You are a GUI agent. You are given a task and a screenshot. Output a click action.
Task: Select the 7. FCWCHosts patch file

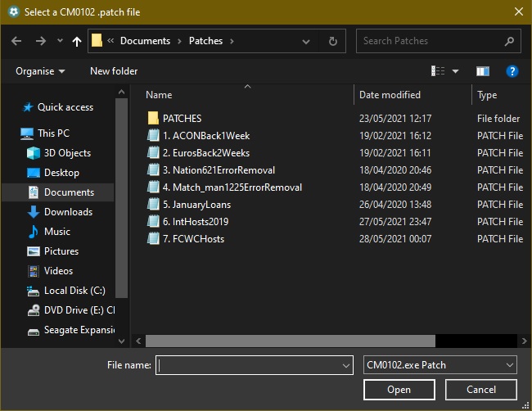tap(193, 239)
